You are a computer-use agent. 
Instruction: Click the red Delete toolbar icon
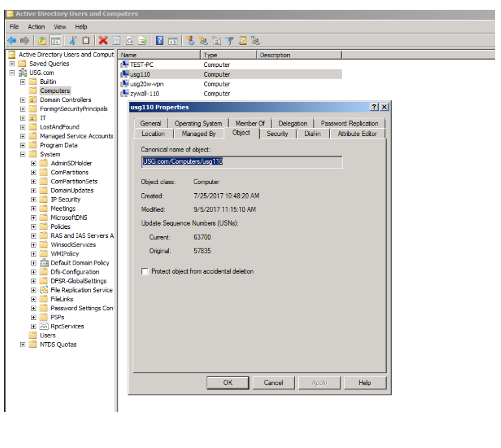103,40
